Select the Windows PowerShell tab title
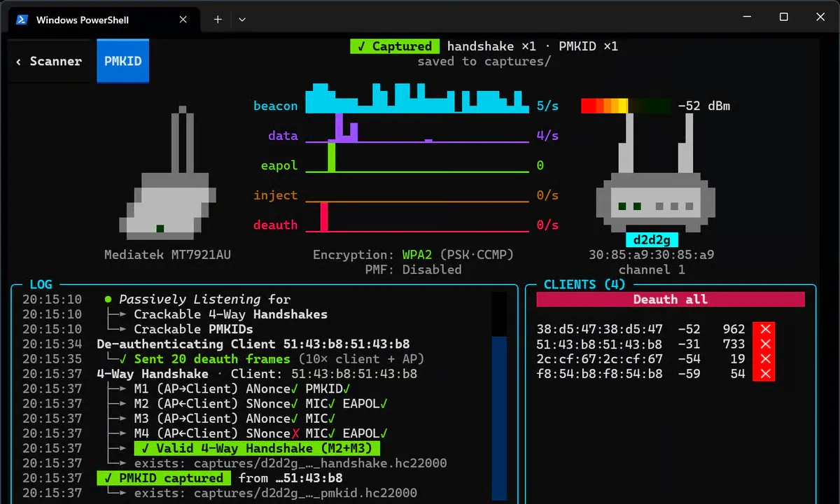Screen dimensions: 840x504 coord(83,20)
